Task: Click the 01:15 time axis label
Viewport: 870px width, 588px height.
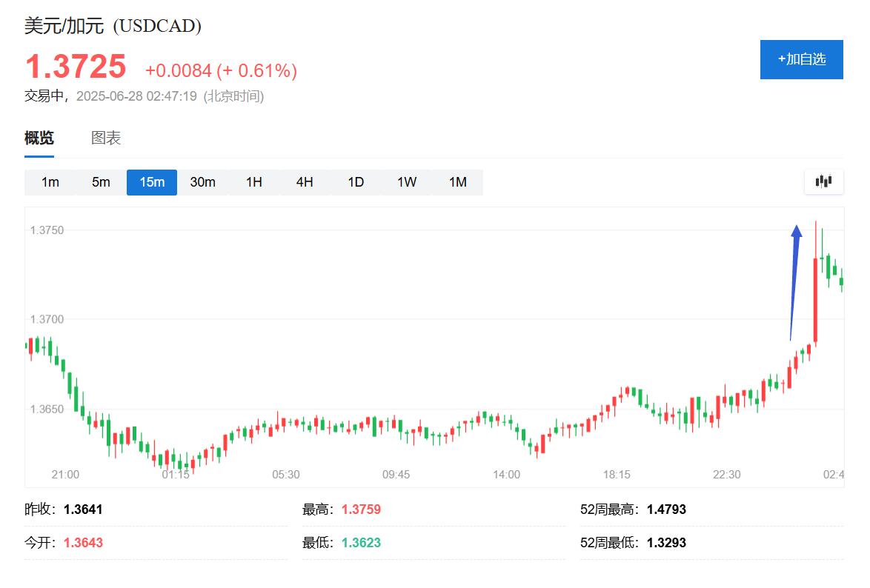Action: click(176, 475)
